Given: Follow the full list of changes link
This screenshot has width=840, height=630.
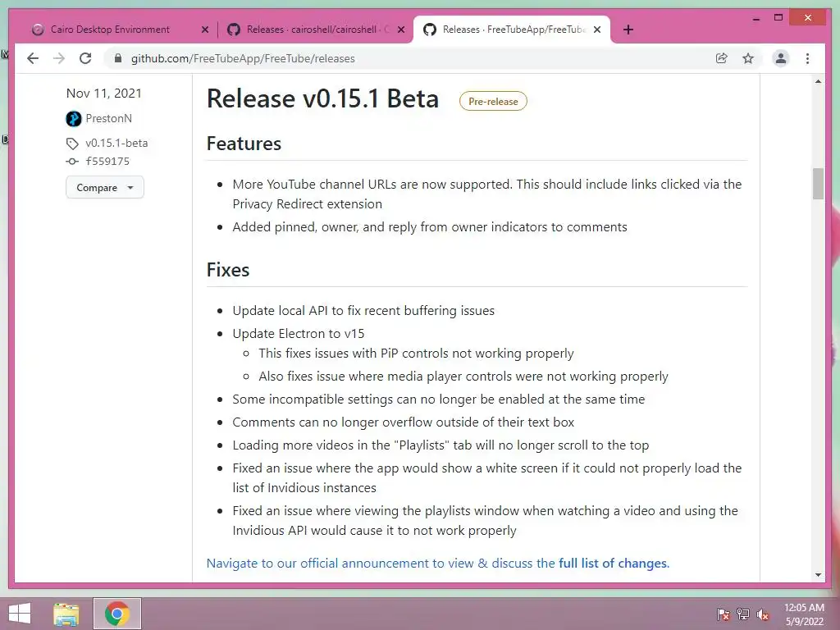Looking at the screenshot, I should point(613,564).
